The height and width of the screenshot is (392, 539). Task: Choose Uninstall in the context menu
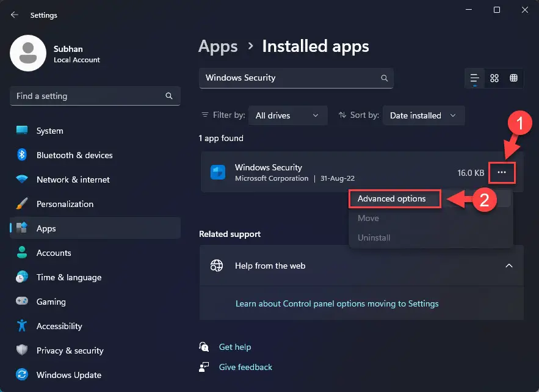[374, 238]
